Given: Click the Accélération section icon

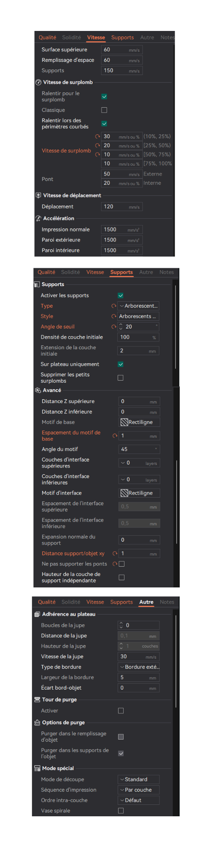Looking at the screenshot, I should click(x=39, y=218).
